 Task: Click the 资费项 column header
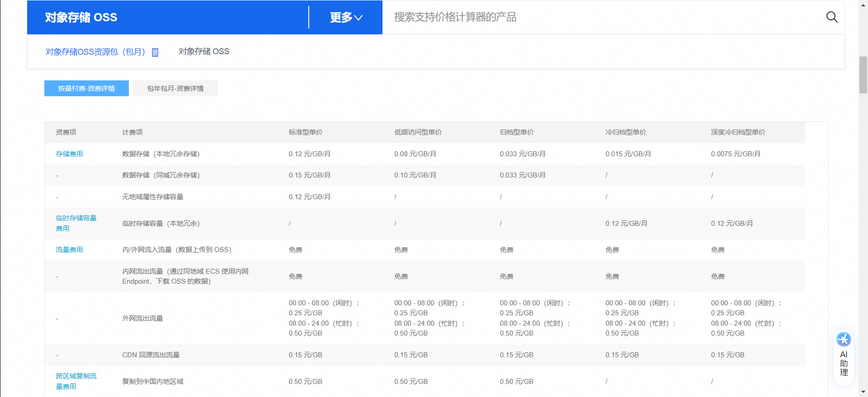pos(66,132)
